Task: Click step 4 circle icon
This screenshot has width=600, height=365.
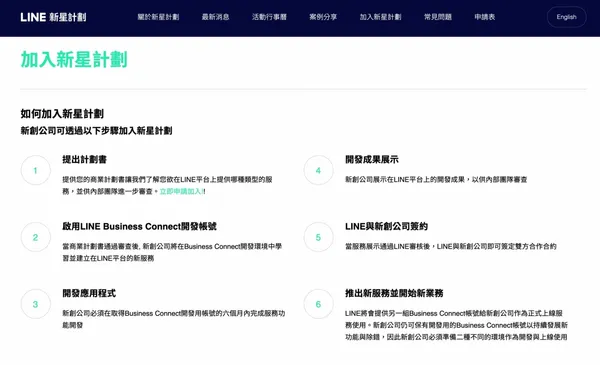Action: [x=318, y=170]
